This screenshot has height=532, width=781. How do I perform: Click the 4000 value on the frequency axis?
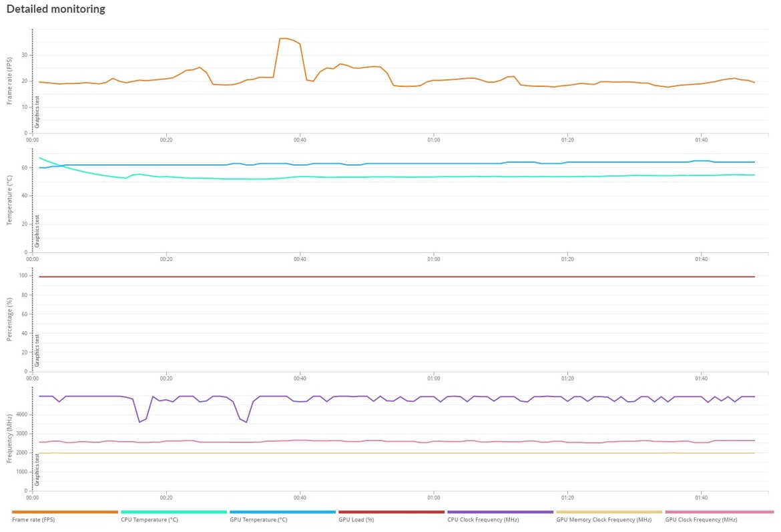22,415
